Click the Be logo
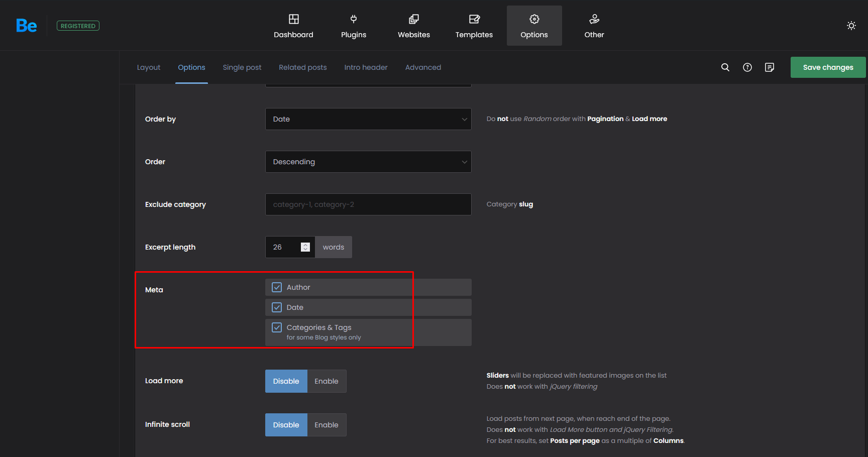This screenshot has height=457, width=868. pos(27,26)
